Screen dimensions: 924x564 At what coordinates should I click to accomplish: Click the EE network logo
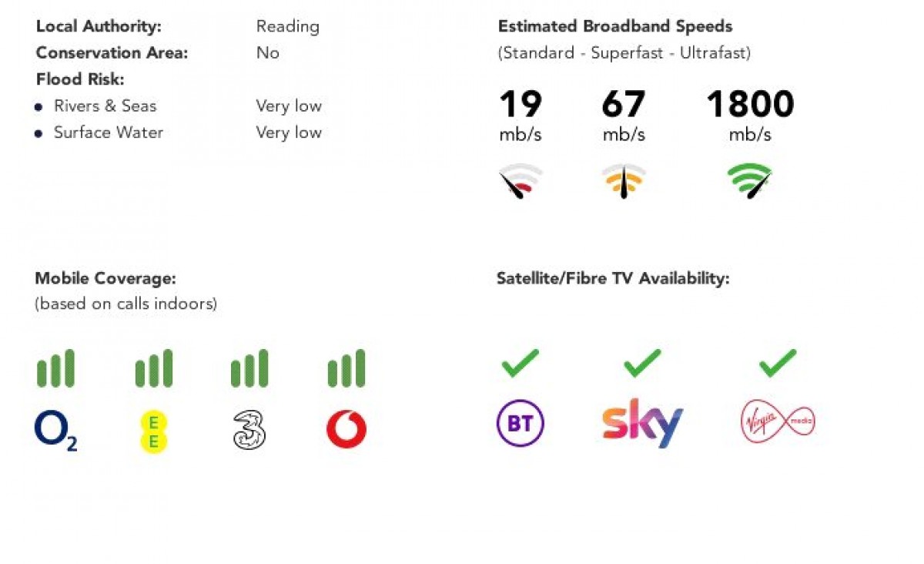pos(153,431)
